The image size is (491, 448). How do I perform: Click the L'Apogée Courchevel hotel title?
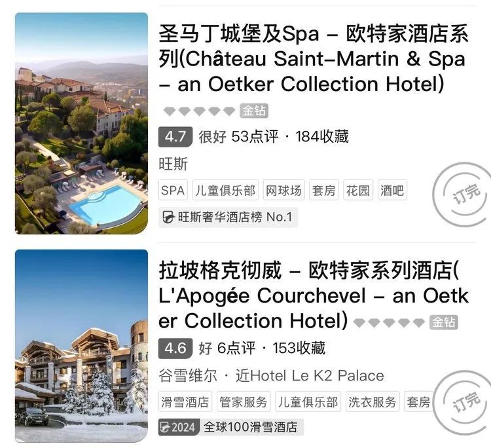[313, 295]
